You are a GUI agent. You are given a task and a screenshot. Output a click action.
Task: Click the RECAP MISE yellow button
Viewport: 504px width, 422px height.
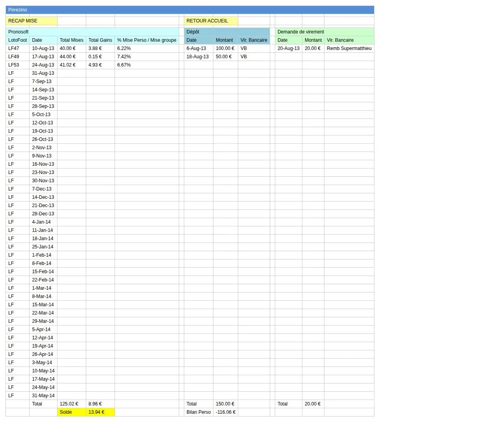pyautogui.click(x=31, y=21)
